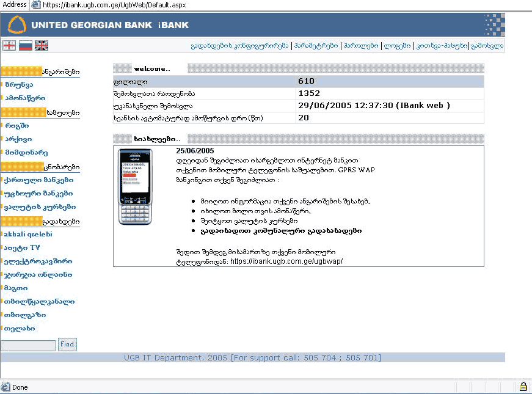532x394 pixels.
Task: Open akhali qselebi payment link
Action: point(28,234)
